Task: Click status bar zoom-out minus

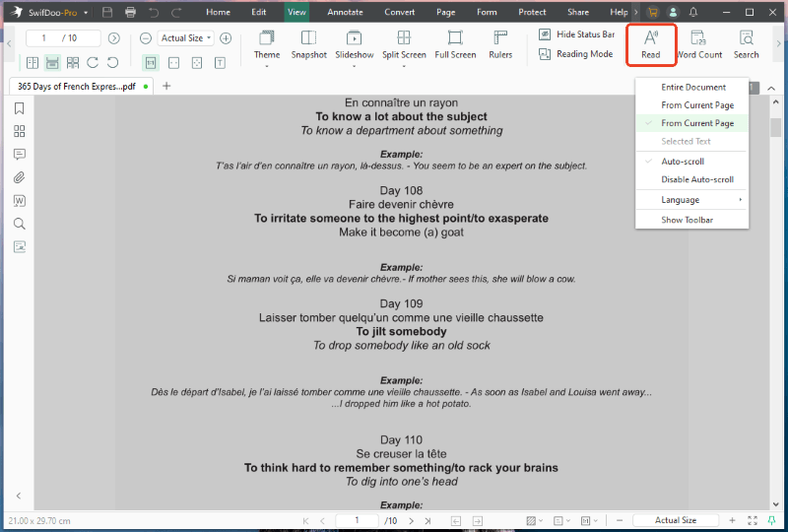Action: pos(620,520)
